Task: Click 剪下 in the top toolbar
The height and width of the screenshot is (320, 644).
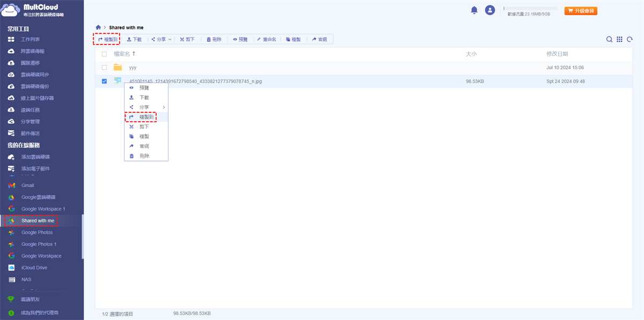Action: (187, 39)
